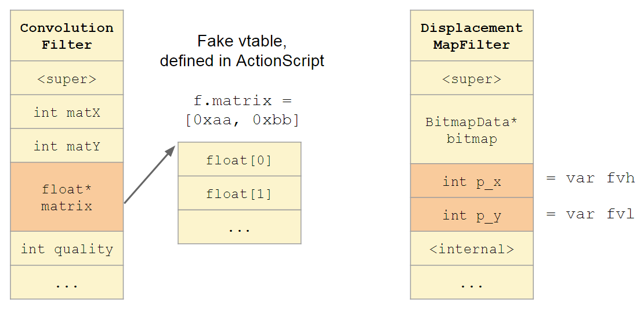Click the int quality cell
The width and height of the screenshot is (644, 313).
67,249
